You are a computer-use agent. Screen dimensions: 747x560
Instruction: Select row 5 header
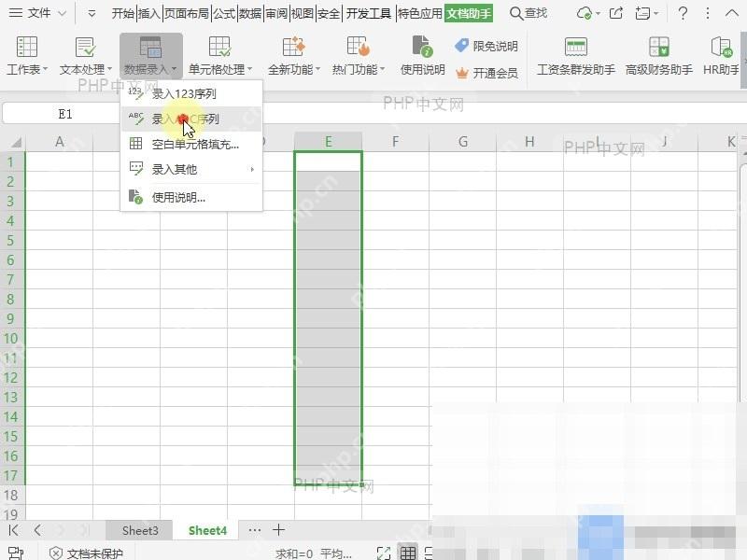pos(11,240)
